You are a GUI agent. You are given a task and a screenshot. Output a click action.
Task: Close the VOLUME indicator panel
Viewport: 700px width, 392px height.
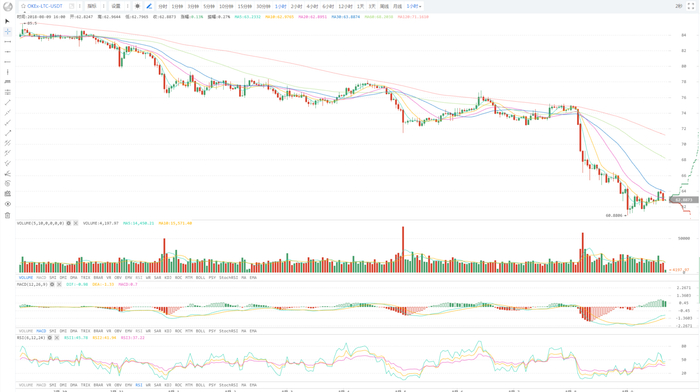pyautogui.click(x=75, y=223)
